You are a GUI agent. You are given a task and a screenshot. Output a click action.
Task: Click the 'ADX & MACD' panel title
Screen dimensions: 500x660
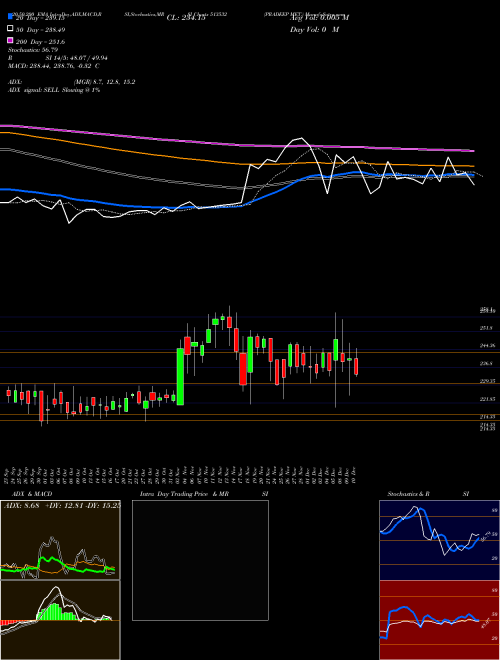click(32, 494)
